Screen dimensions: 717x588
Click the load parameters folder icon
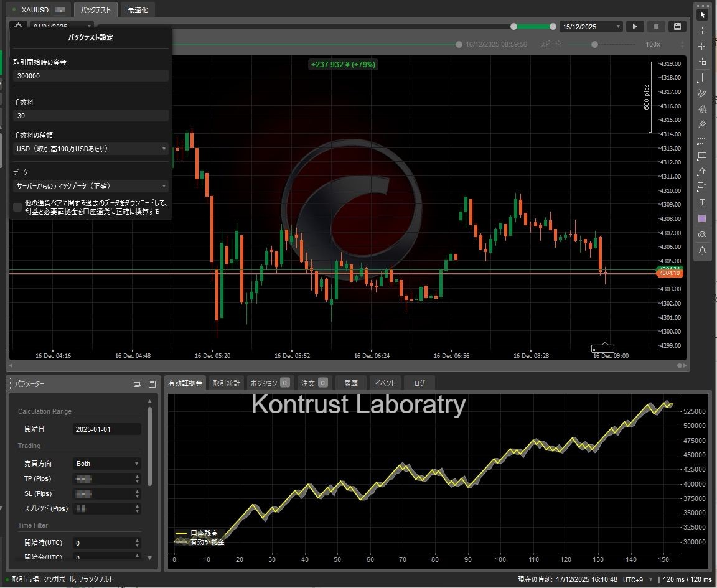137,385
